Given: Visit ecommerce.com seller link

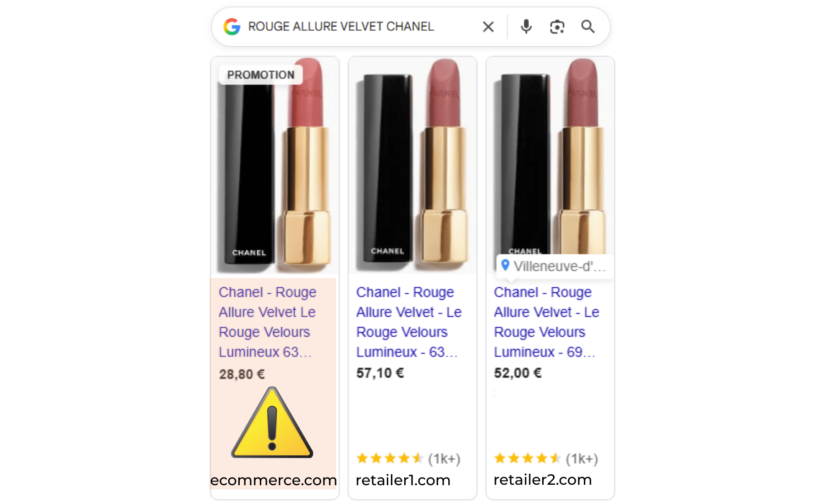Looking at the screenshot, I should click(x=274, y=480).
